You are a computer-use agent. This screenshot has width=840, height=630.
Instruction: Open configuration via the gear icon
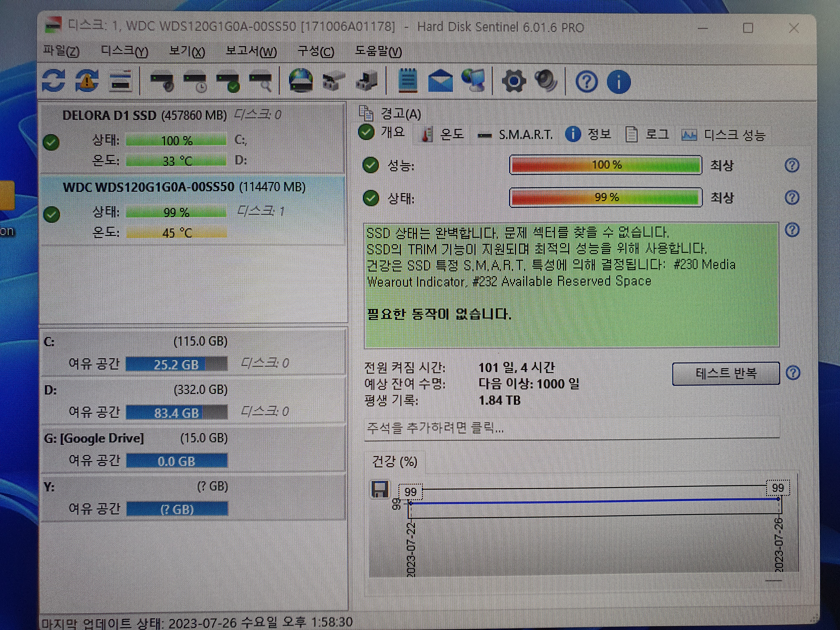click(x=513, y=81)
